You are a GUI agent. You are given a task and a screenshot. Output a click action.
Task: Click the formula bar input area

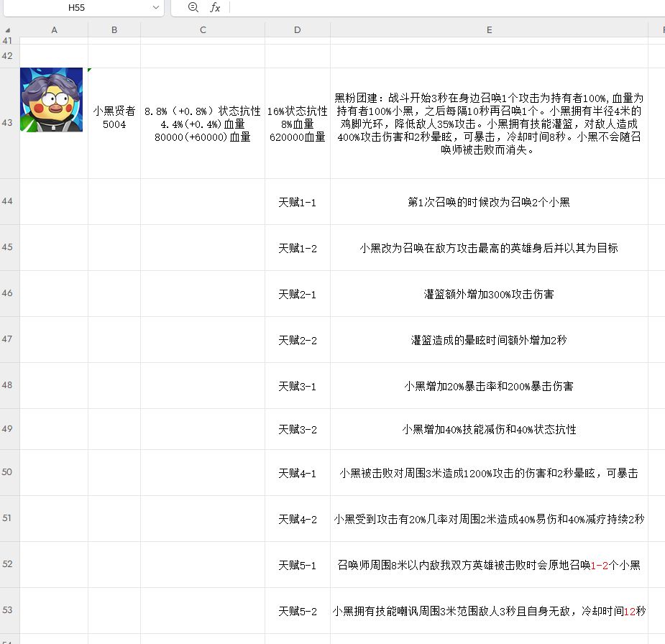447,7
